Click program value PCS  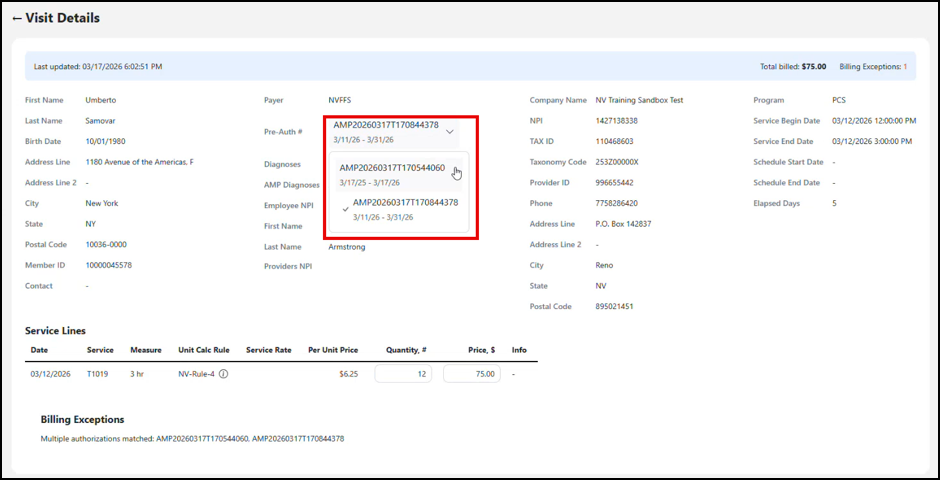839,100
